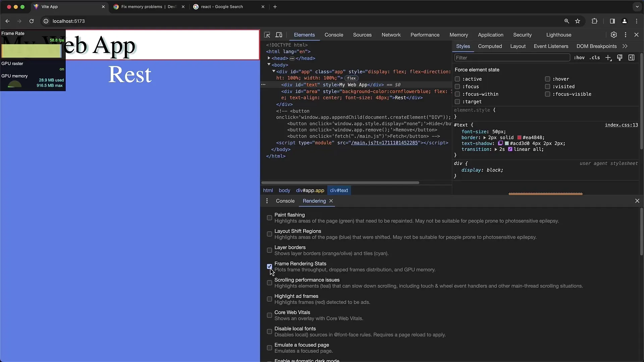This screenshot has height=362, width=644.
Task: Expand the transition shorthand property
Action: (x=495, y=149)
